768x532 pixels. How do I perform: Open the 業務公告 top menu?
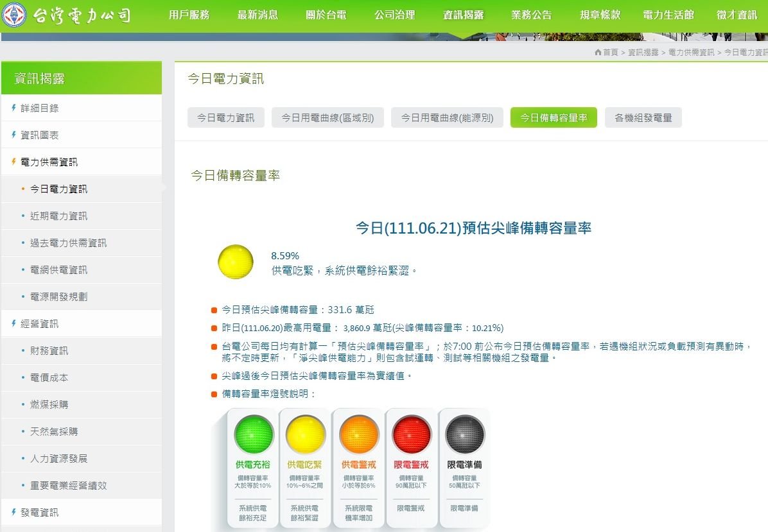pos(532,15)
